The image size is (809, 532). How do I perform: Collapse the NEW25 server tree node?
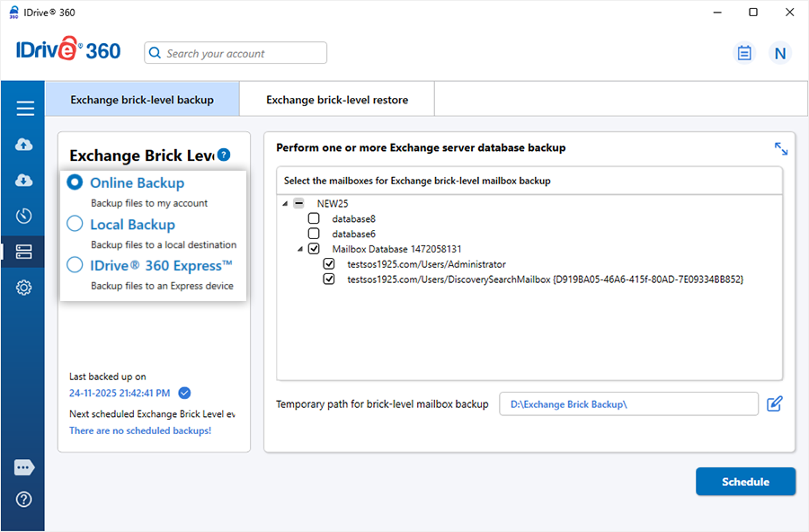[286, 203]
